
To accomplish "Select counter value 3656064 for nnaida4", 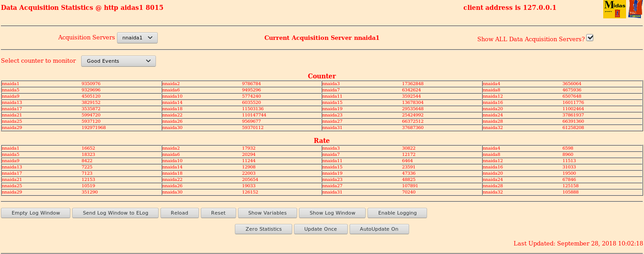I will click(x=572, y=84).
